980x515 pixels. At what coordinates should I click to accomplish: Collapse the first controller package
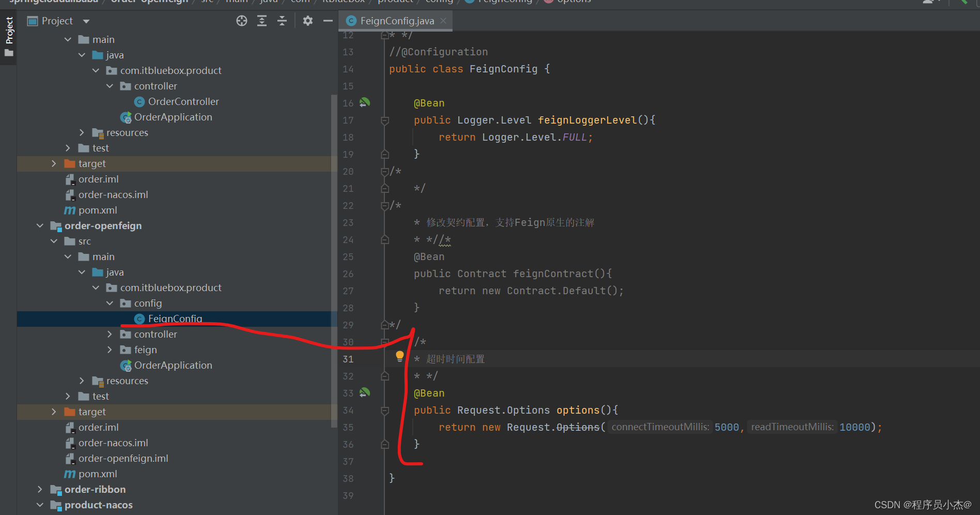110,86
